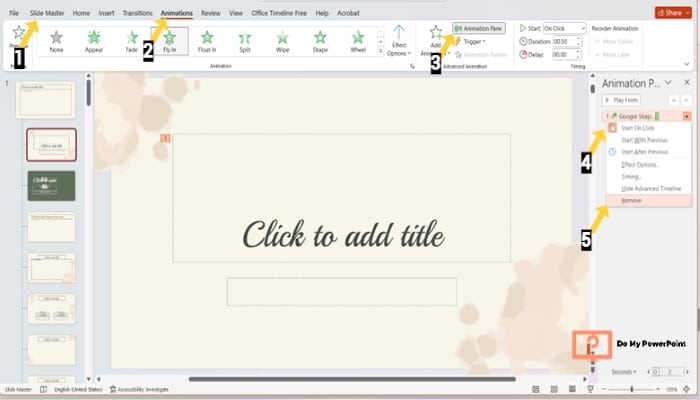
Task: Close the Animation Pane
Action: click(687, 83)
